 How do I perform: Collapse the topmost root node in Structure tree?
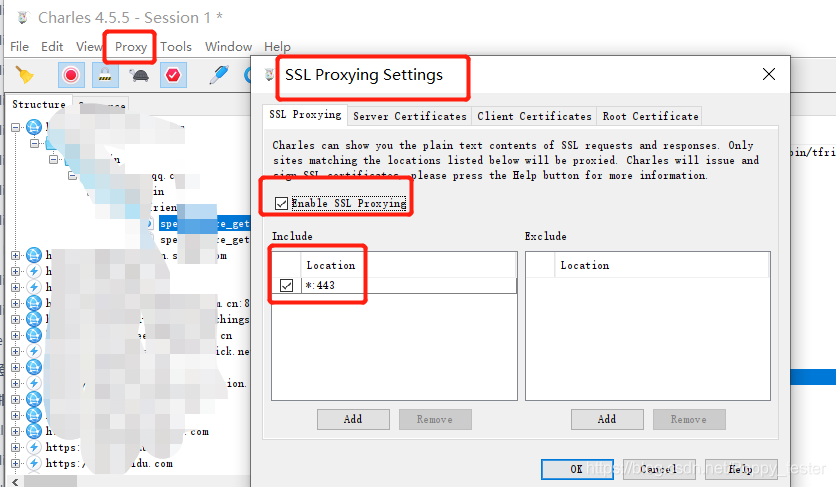(x=15, y=127)
